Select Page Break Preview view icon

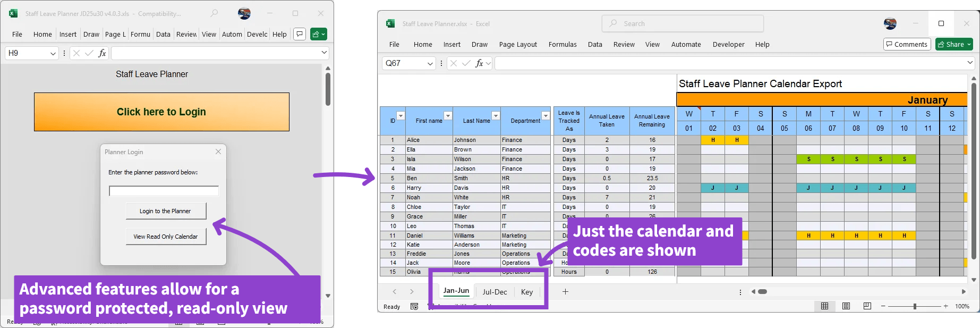pos(867,306)
